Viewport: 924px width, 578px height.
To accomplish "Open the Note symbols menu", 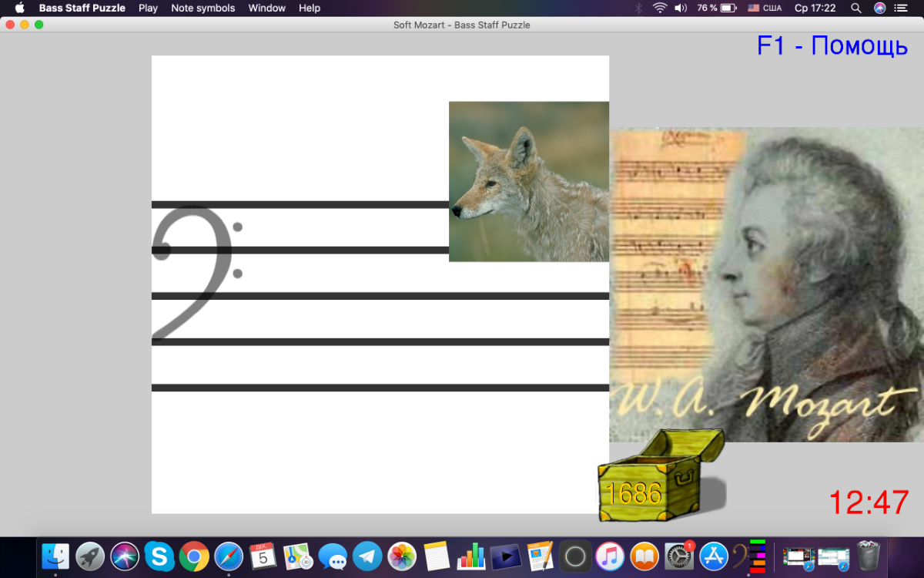I will (203, 8).
